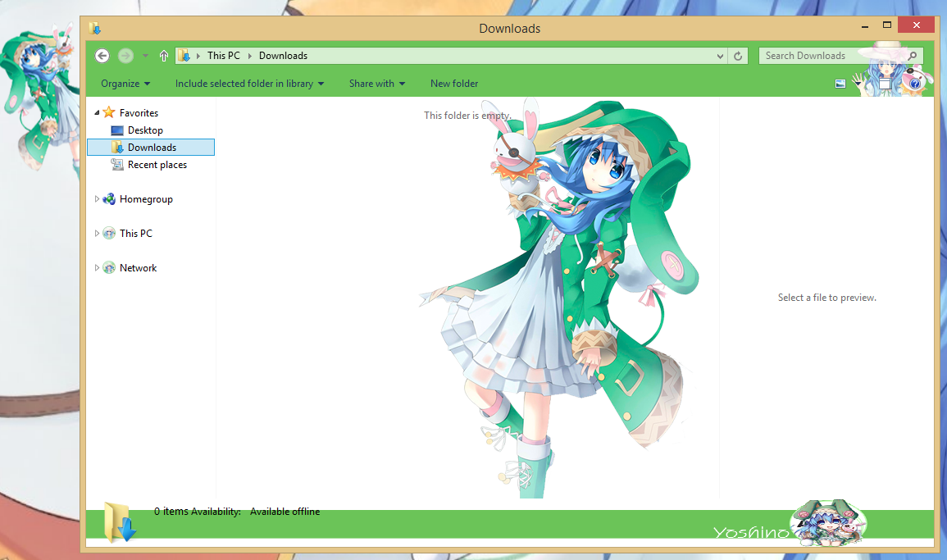Click the Favorites star icon
The height and width of the screenshot is (560, 947).
[109, 112]
